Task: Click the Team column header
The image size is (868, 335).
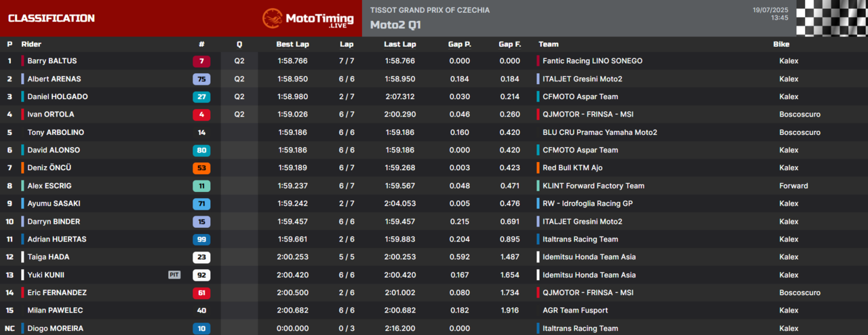Action: pos(549,44)
